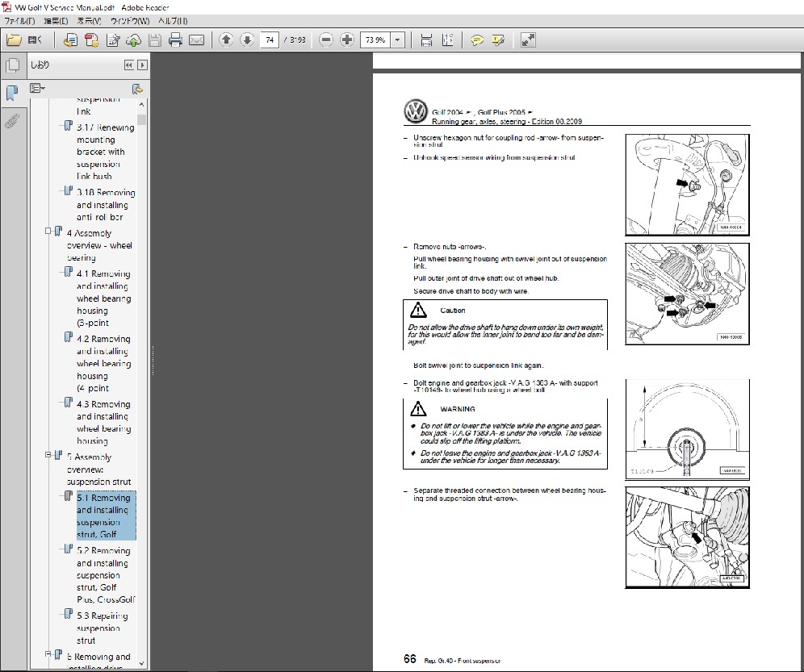The height and width of the screenshot is (672, 804).
Task: Select the highlight text tool
Action: 498,40
